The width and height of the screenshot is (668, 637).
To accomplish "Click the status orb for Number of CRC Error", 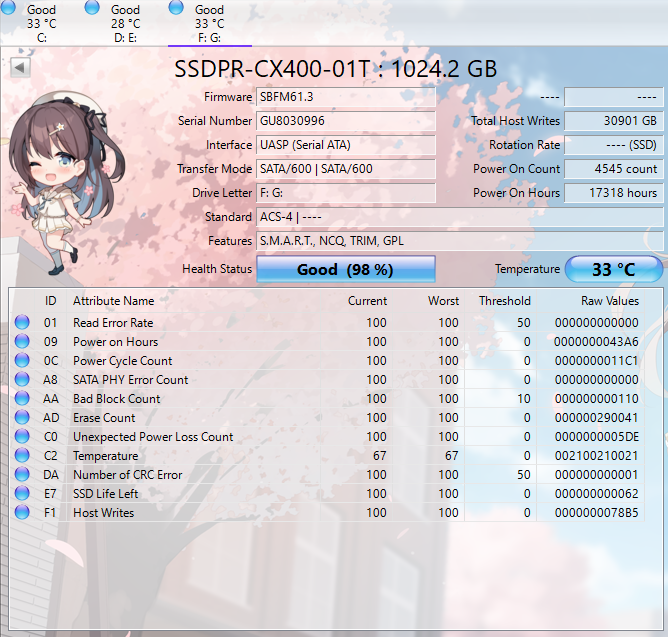I will point(22,474).
